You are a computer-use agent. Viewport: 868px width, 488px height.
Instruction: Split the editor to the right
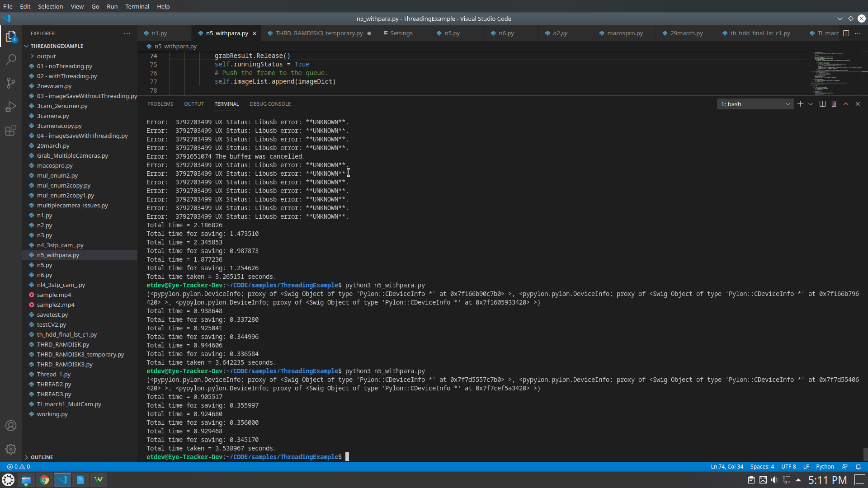click(846, 33)
